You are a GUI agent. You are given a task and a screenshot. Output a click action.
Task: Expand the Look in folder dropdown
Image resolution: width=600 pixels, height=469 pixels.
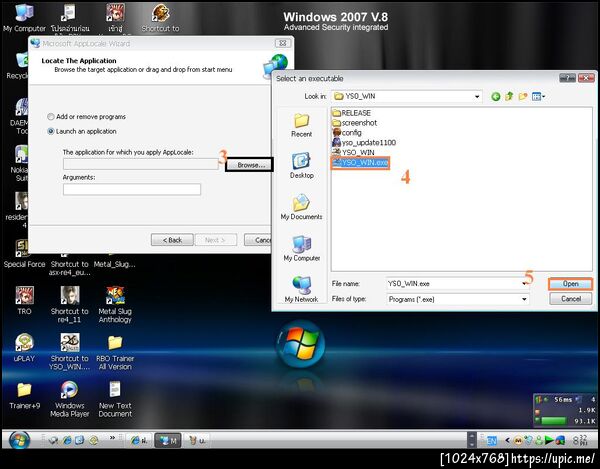(x=477, y=96)
